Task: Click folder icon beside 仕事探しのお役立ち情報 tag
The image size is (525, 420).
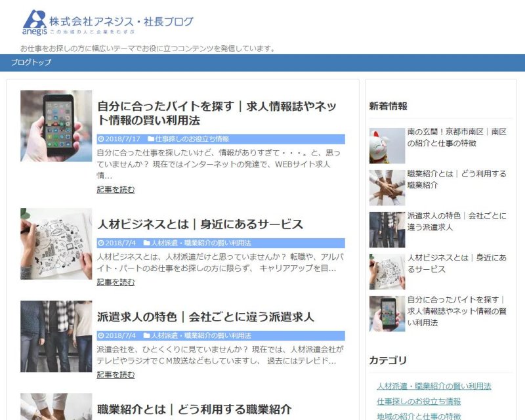Action: tap(151, 139)
